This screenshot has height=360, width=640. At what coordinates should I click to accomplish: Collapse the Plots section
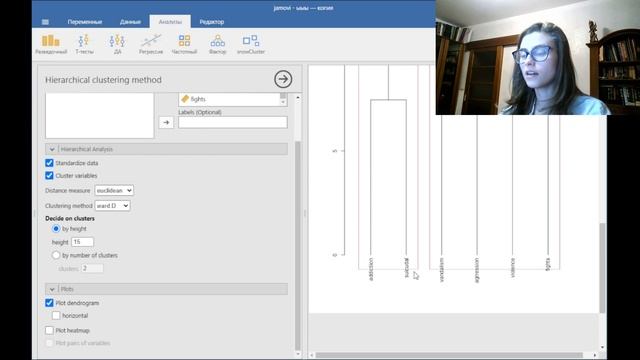(x=167, y=289)
